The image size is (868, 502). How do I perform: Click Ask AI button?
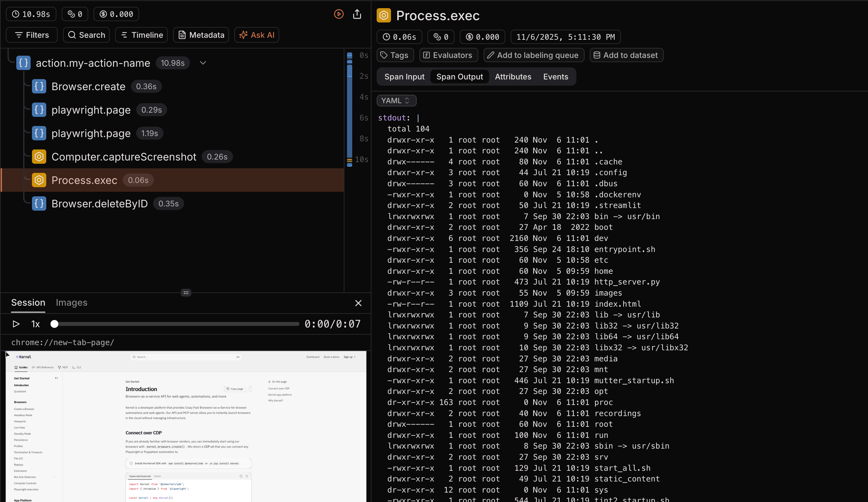(x=257, y=35)
